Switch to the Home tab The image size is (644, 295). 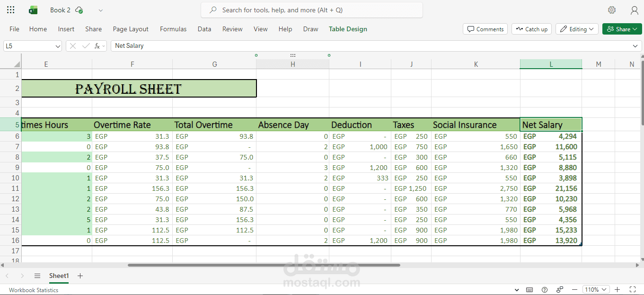click(x=38, y=29)
